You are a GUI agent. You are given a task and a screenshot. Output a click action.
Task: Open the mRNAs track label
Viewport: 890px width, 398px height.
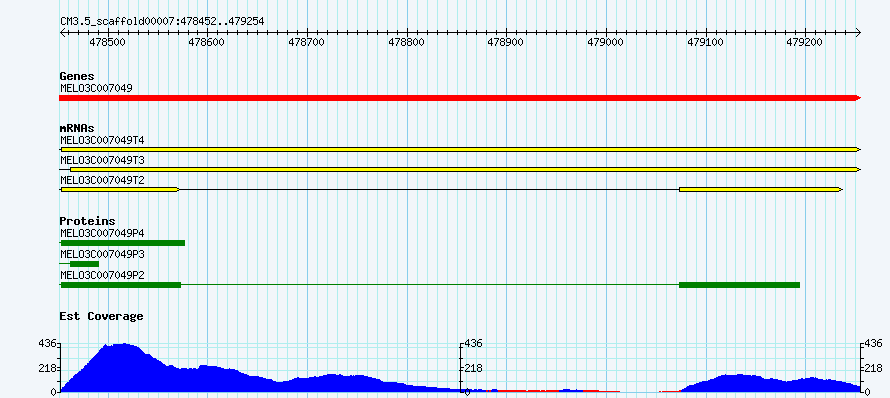[x=77, y=128]
